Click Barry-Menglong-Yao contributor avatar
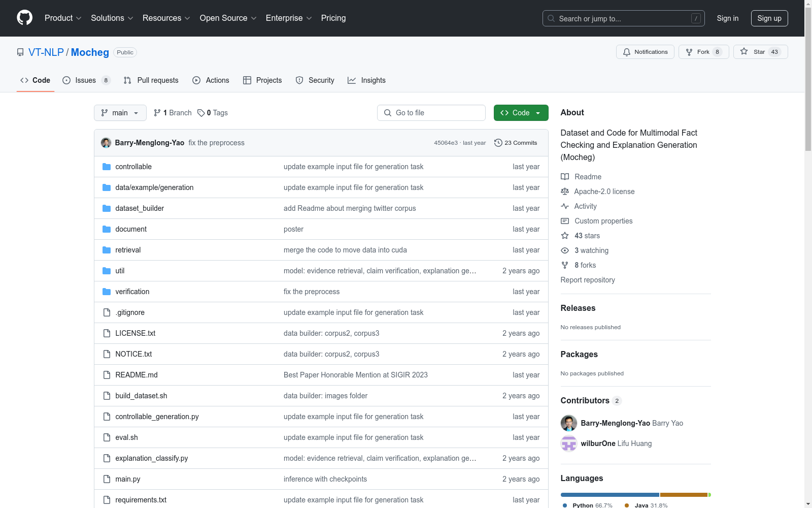812x508 pixels. pyautogui.click(x=569, y=423)
